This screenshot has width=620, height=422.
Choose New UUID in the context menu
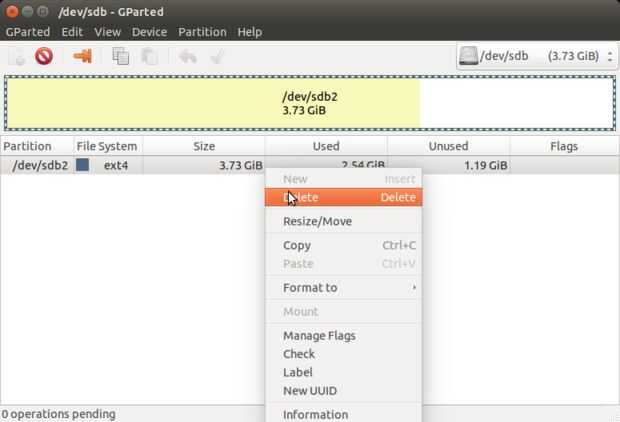click(343, 390)
